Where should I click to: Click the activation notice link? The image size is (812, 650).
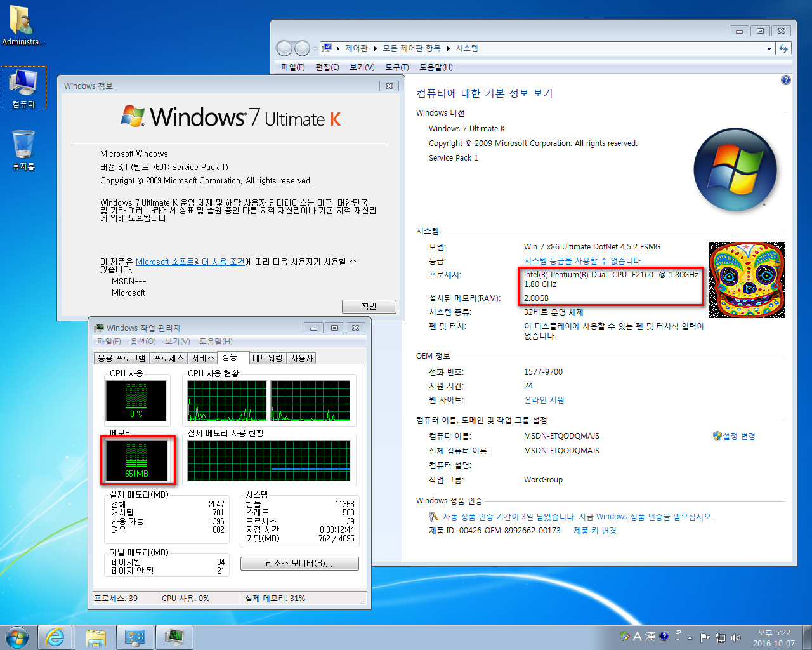pos(578,517)
